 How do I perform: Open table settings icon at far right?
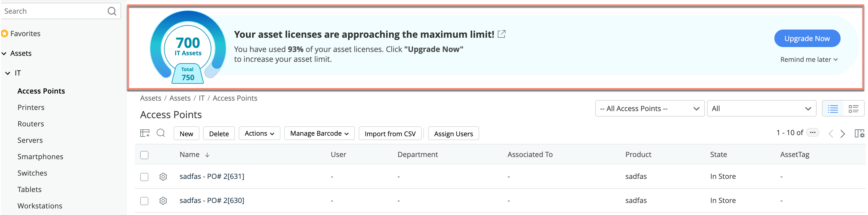pos(859,133)
